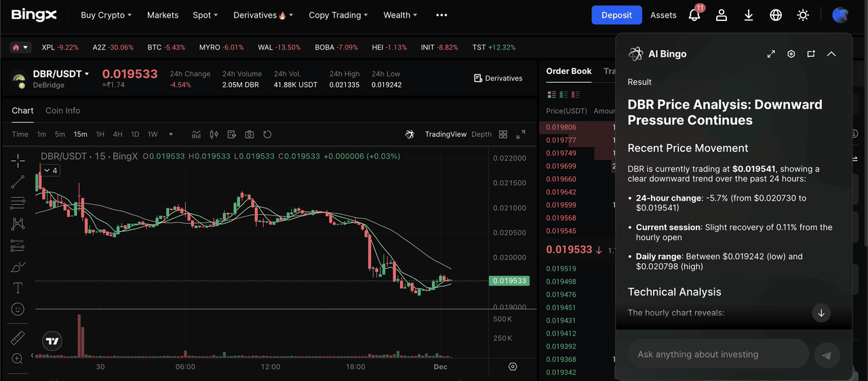Collapse the AI Bingo panel
This screenshot has height=381, width=868.
click(831, 54)
